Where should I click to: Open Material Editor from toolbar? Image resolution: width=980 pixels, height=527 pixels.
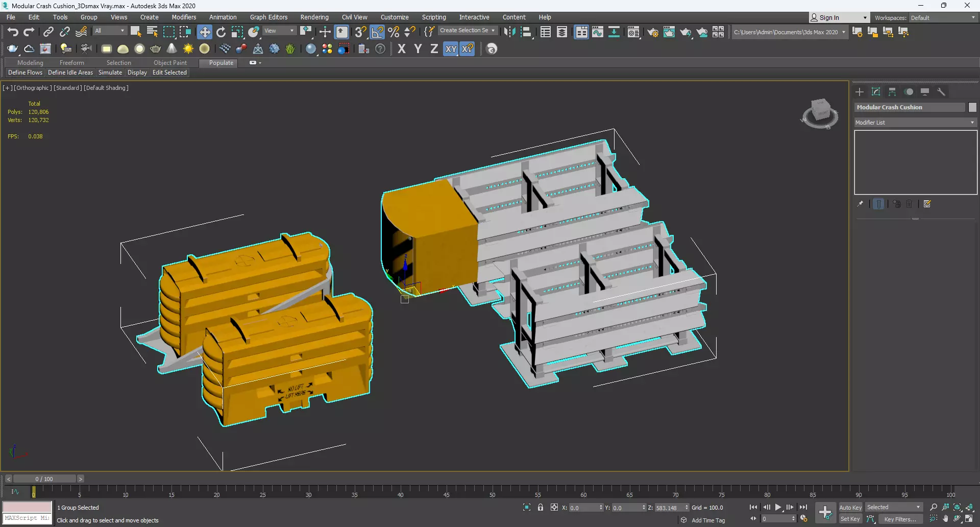(633, 32)
